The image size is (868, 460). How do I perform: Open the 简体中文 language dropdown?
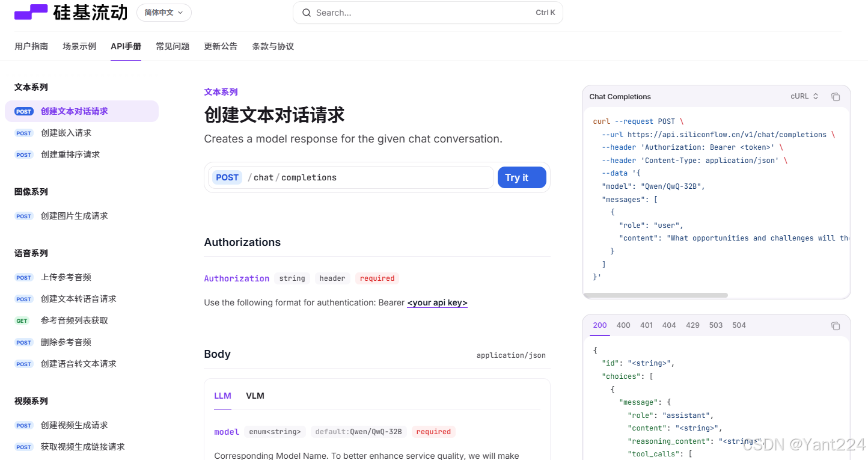[164, 12]
